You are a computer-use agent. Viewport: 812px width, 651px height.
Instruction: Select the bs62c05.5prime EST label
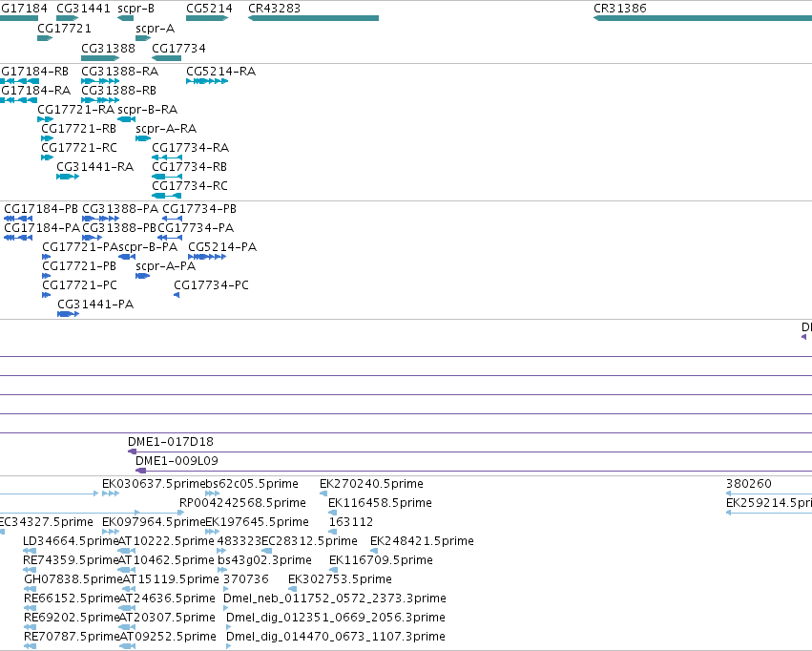(252, 484)
